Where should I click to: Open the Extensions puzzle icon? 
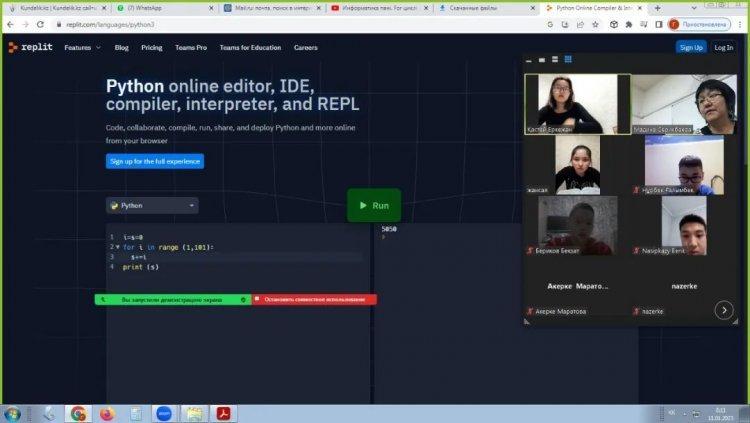coord(629,24)
